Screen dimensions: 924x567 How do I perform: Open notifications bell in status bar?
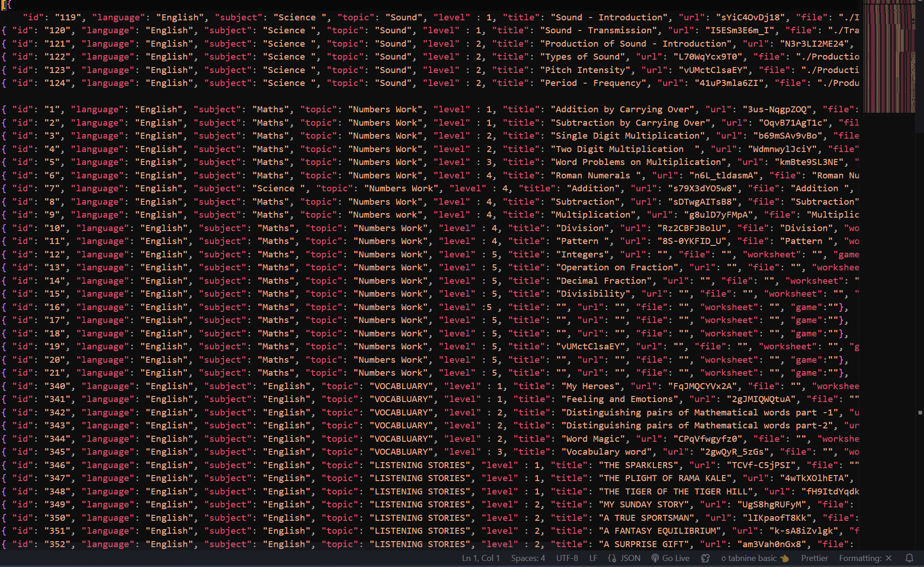(909, 558)
